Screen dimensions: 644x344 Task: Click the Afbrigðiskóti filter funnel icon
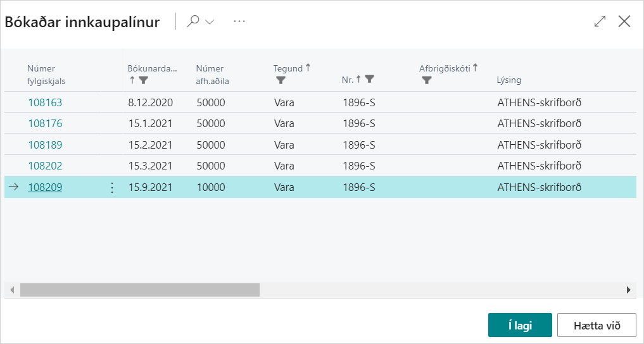click(x=427, y=80)
